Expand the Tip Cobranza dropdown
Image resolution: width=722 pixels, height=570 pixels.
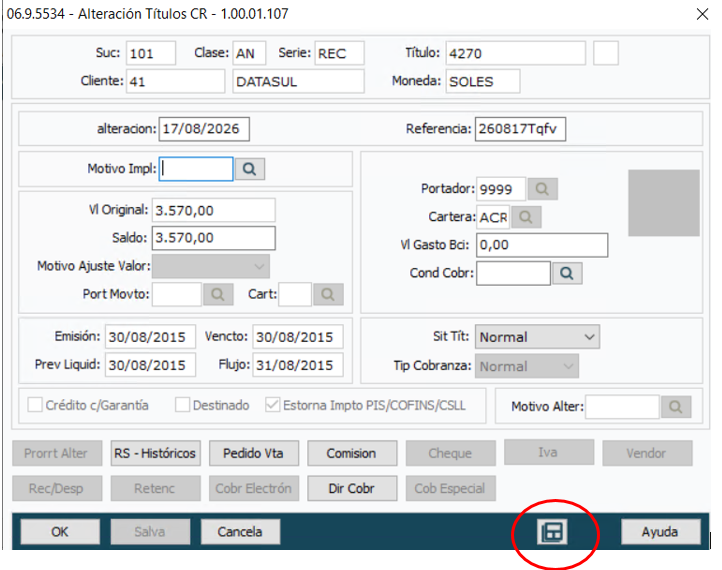[x=527, y=366]
